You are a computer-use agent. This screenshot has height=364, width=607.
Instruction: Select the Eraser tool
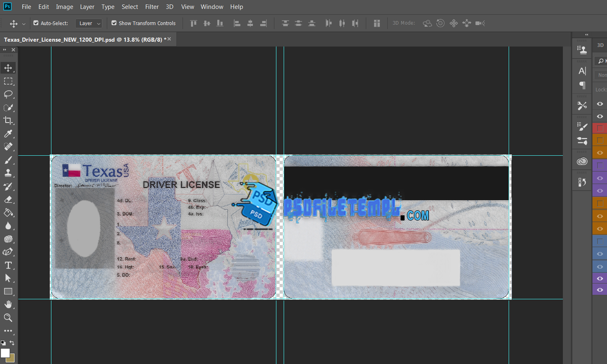click(x=8, y=200)
